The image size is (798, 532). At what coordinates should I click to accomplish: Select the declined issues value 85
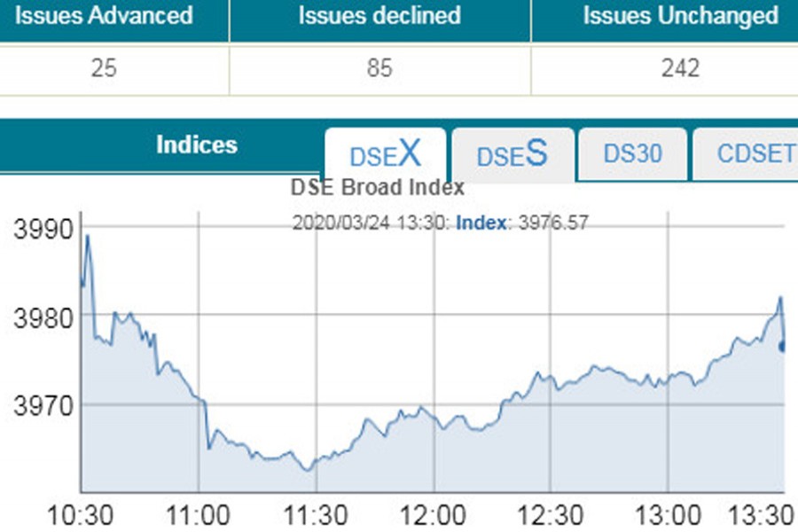click(379, 68)
